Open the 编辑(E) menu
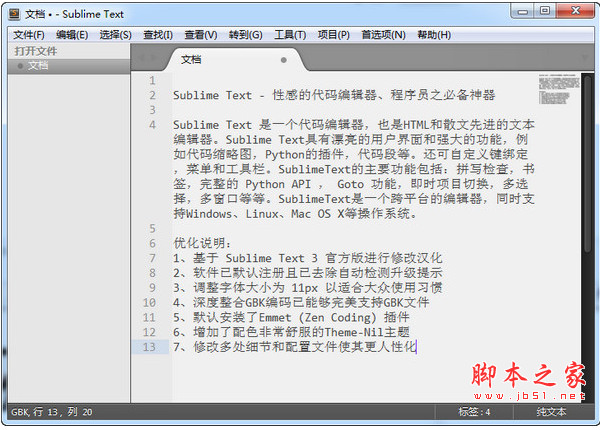The height and width of the screenshot is (430, 600). click(x=72, y=35)
